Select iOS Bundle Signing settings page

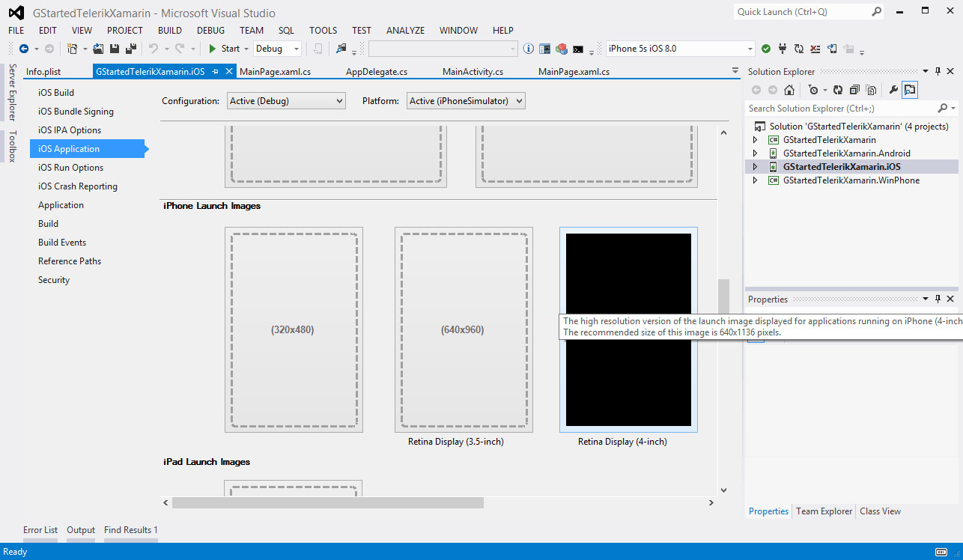pyautogui.click(x=76, y=112)
